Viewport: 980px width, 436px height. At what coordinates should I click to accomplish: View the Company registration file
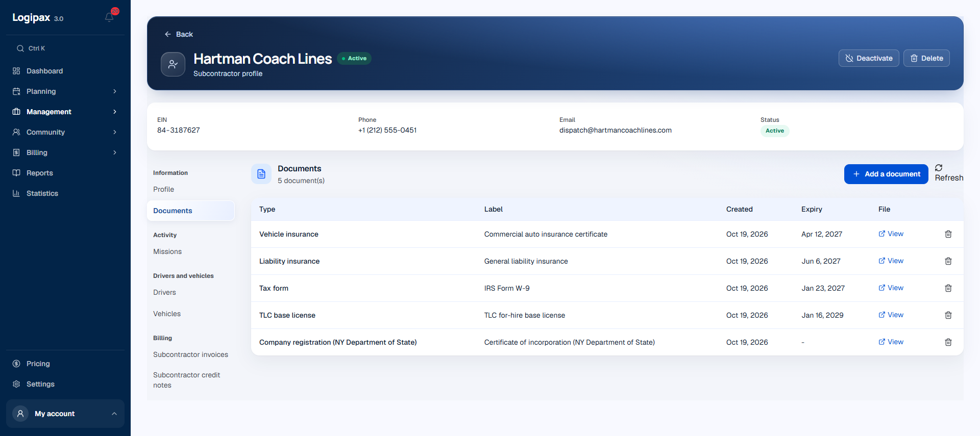(x=891, y=342)
